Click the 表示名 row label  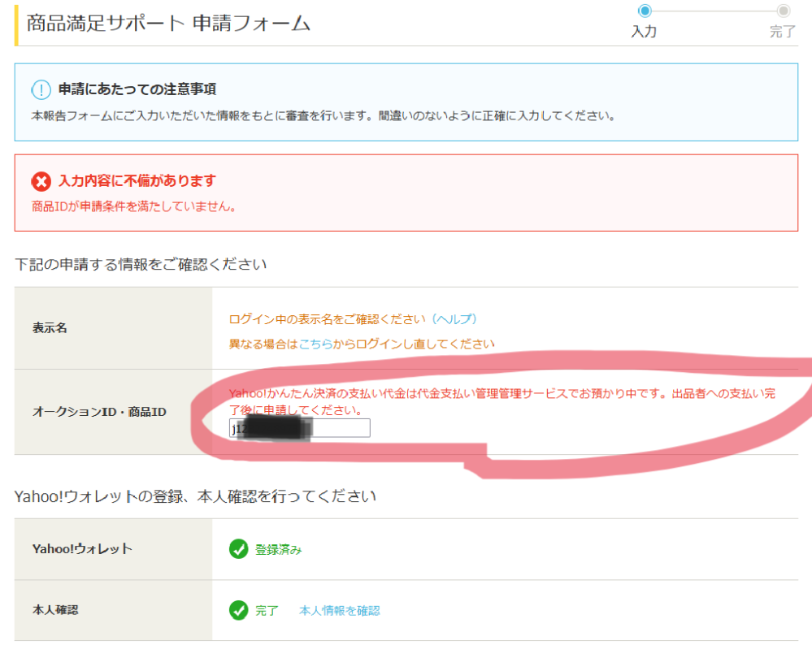click(50, 327)
